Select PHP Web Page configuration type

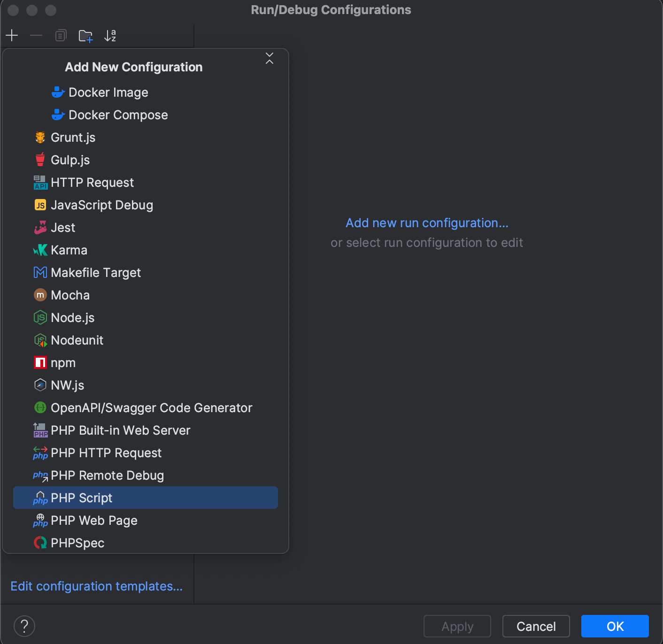94,520
